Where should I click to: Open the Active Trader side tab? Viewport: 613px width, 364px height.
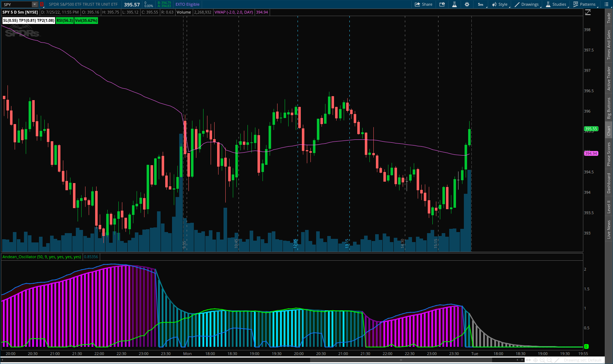(x=609, y=78)
